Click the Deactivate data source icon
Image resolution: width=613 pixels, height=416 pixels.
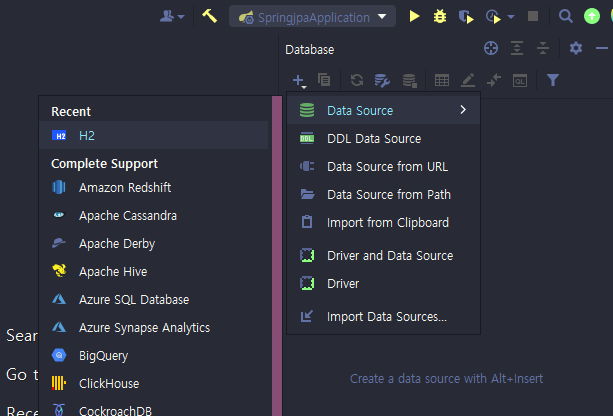410,81
